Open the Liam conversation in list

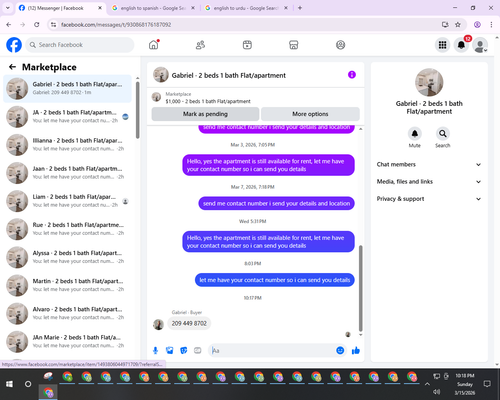pyautogui.click(x=67, y=201)
